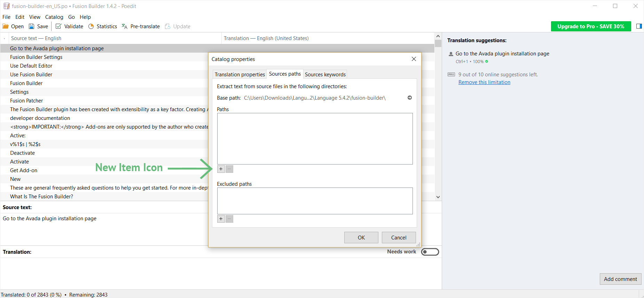Open the Go menu

click(71, 17)
